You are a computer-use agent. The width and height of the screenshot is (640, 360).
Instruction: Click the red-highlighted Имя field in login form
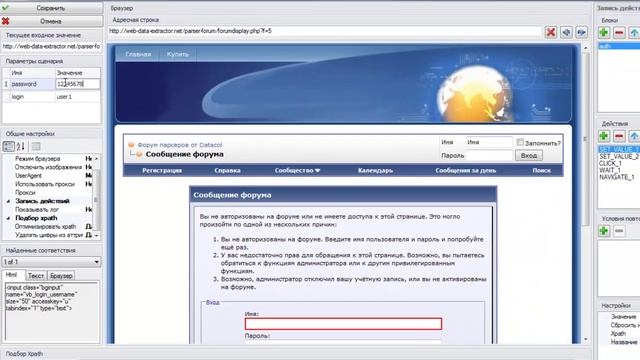[343, 324]
